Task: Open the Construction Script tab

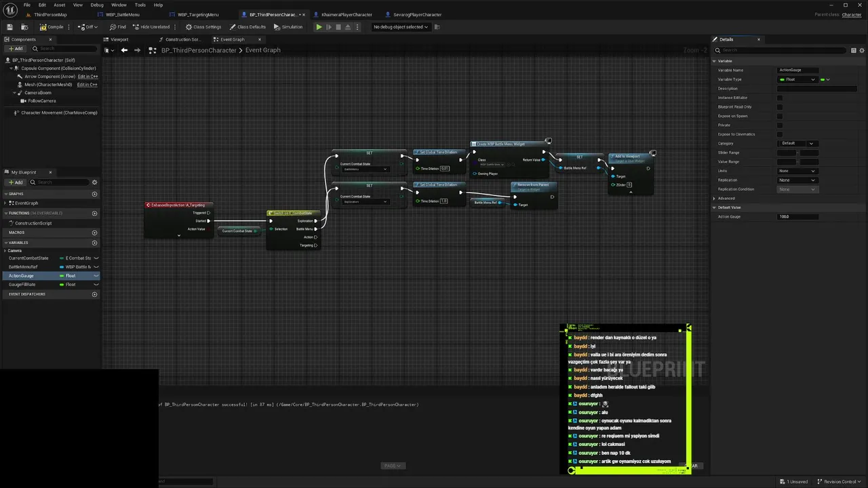Action: [x=182, y=39]
